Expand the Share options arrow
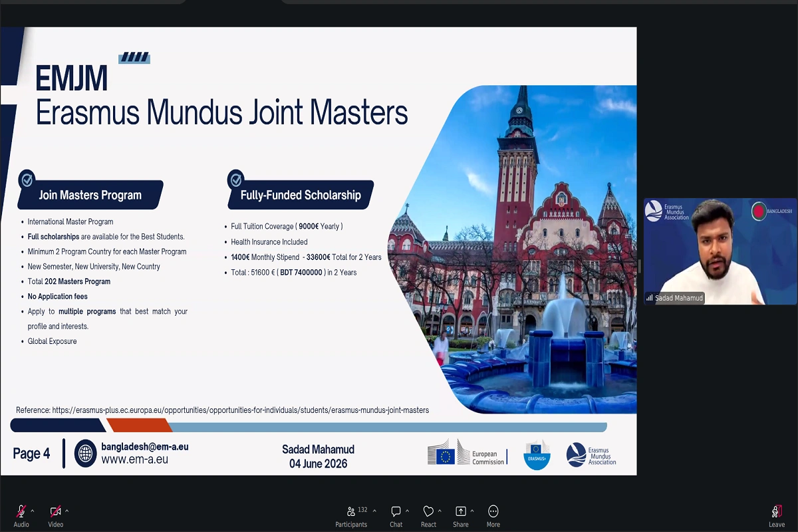 pyautogui.click(x=472, y=511)
